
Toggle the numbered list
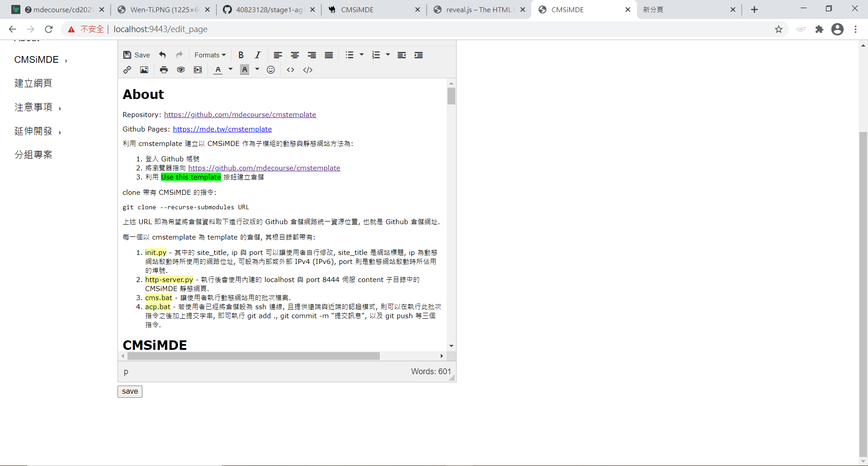[x=376, y=55]
